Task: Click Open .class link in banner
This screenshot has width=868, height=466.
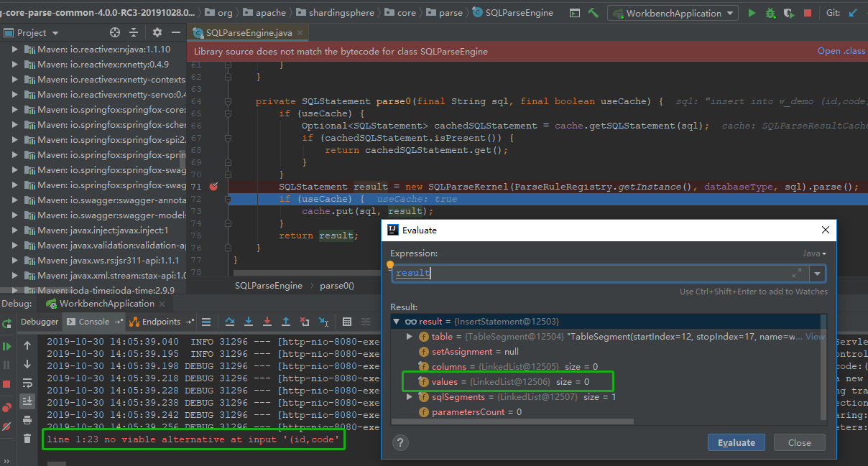Action: pos(841,51)
